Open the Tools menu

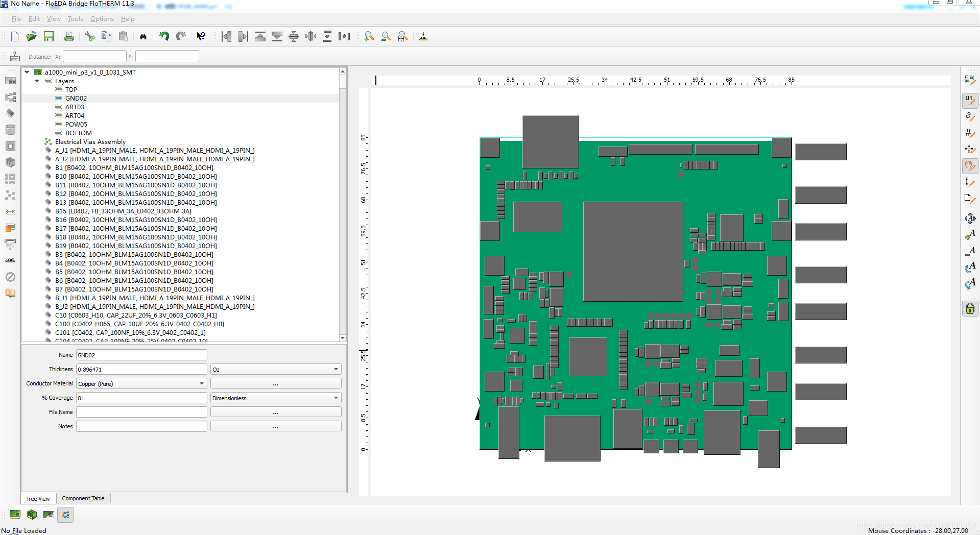(75, 19)
